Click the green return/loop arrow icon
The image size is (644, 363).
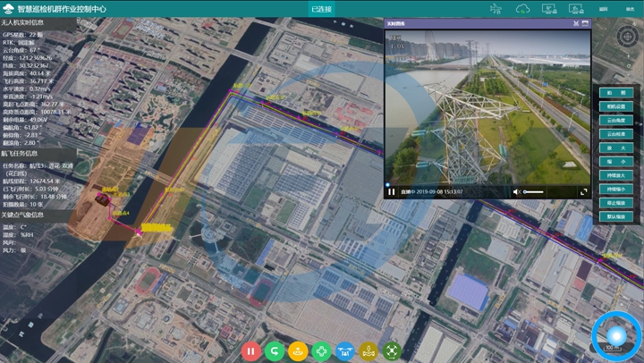pos(275,351)
